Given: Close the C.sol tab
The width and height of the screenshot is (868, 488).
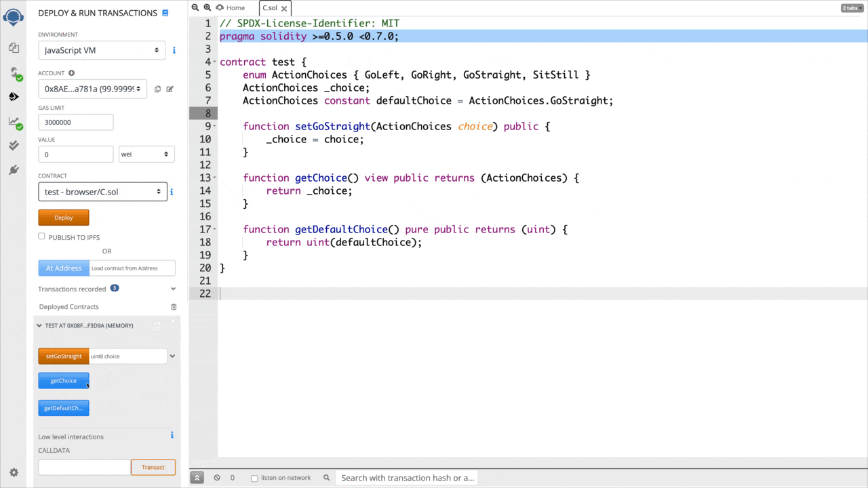Looking at the screenshot, I should click(x=284, y=8).
